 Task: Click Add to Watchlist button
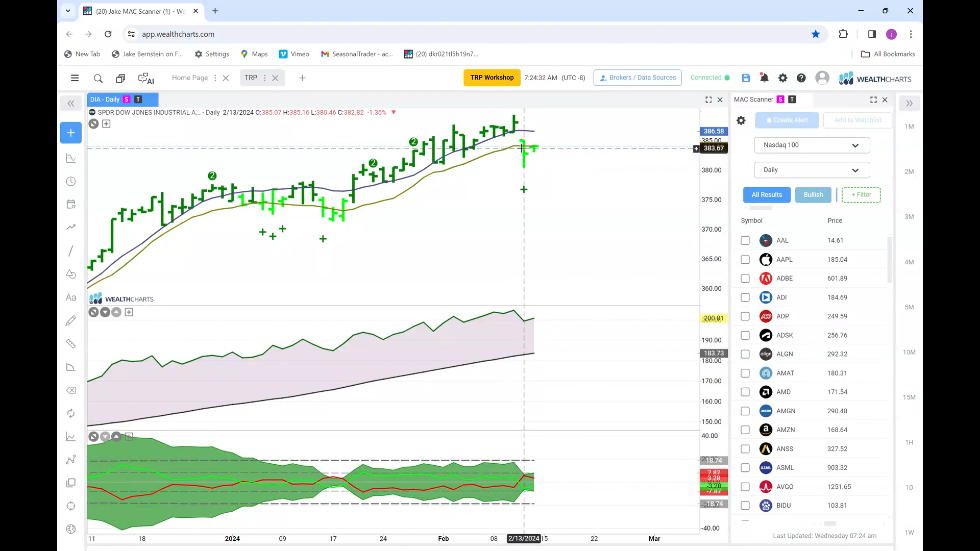[x=857, y=120]
